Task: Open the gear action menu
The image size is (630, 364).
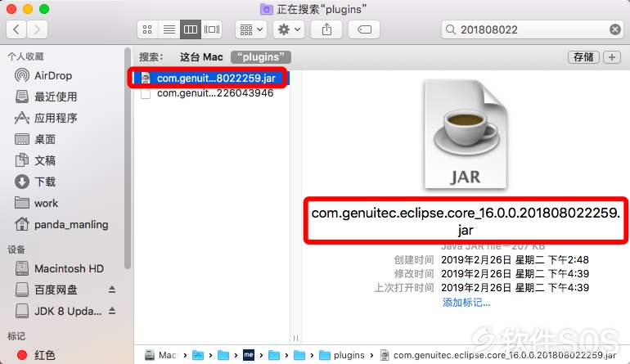Action: click(289, 29)
